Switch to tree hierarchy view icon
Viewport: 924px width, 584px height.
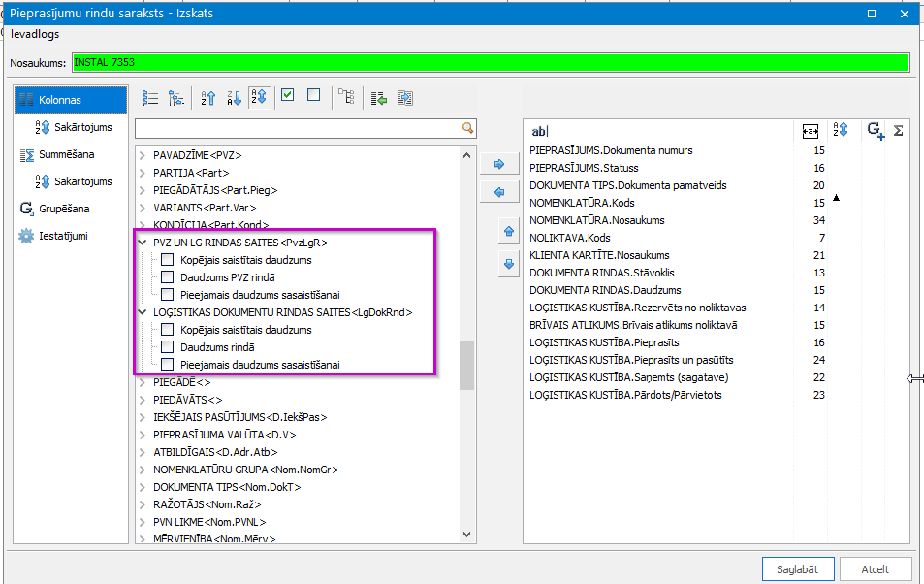(175, 98)
